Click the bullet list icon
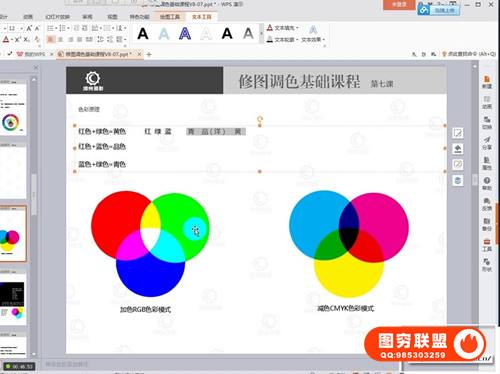The image size is (500, 374). [x=52, y=28]
